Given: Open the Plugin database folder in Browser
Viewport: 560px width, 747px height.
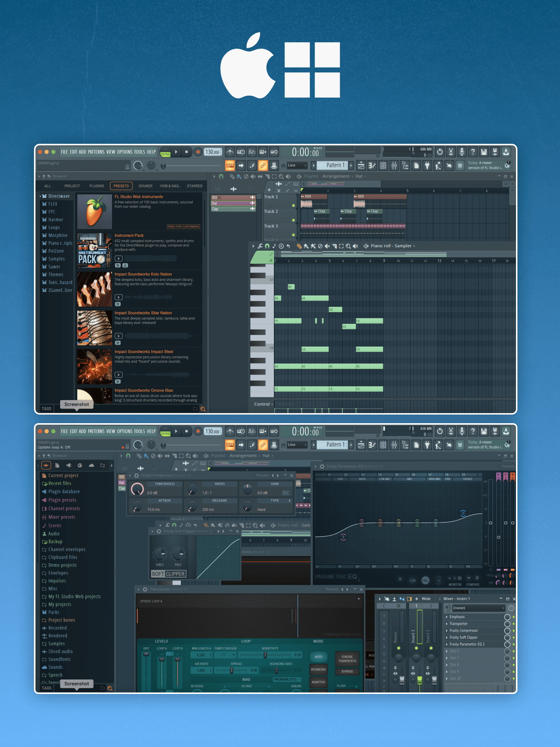Looking at the screenshot, I should pos(64,492).
